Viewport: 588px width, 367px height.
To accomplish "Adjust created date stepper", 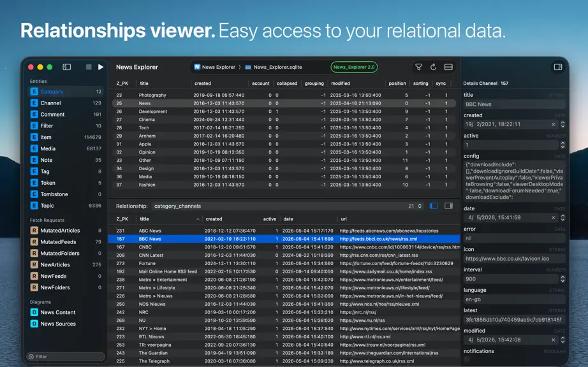I will (562, 124).
